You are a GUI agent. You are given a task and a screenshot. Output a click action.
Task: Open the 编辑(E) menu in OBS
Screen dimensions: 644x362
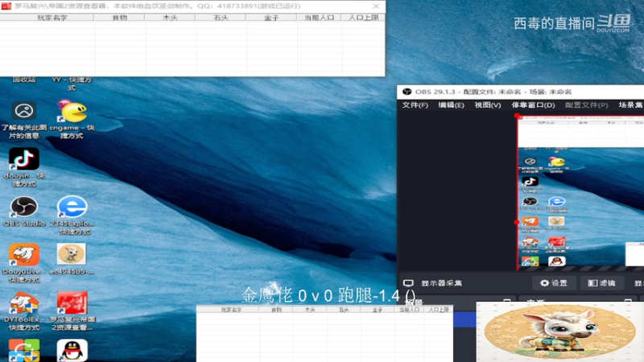pos(451,105)
